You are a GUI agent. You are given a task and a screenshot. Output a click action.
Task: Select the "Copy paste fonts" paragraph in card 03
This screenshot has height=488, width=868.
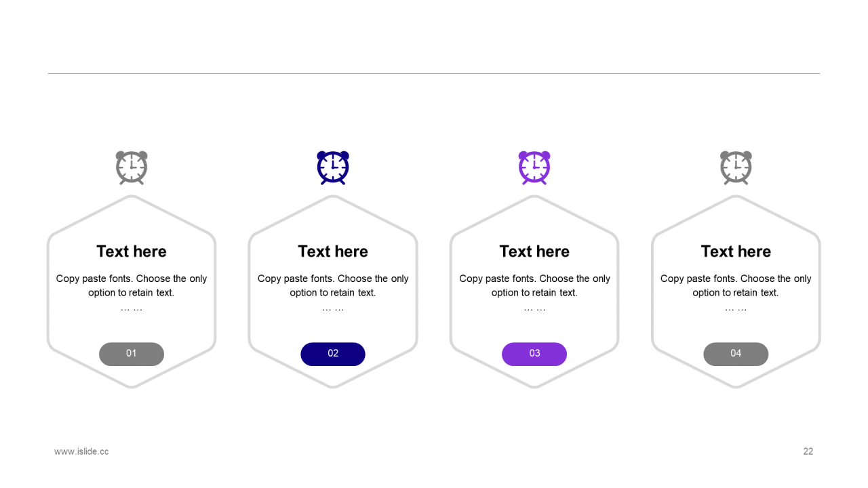(x=534, y=285)
